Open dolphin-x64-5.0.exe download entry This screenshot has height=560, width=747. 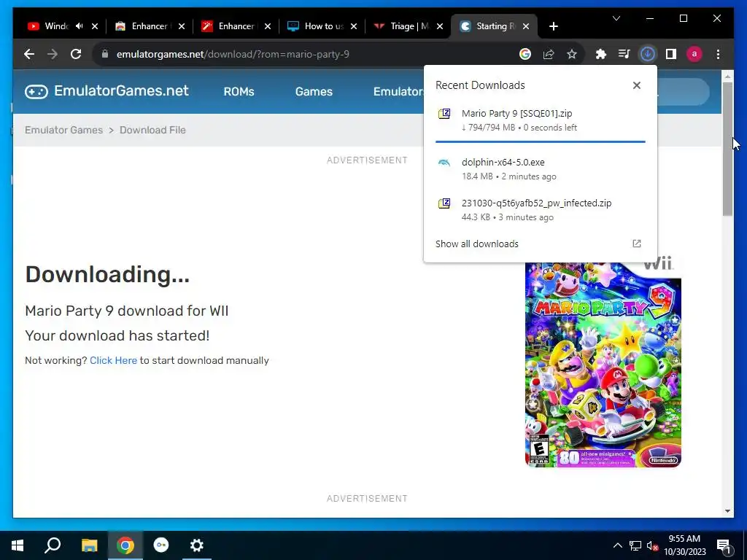coord(541,168)
